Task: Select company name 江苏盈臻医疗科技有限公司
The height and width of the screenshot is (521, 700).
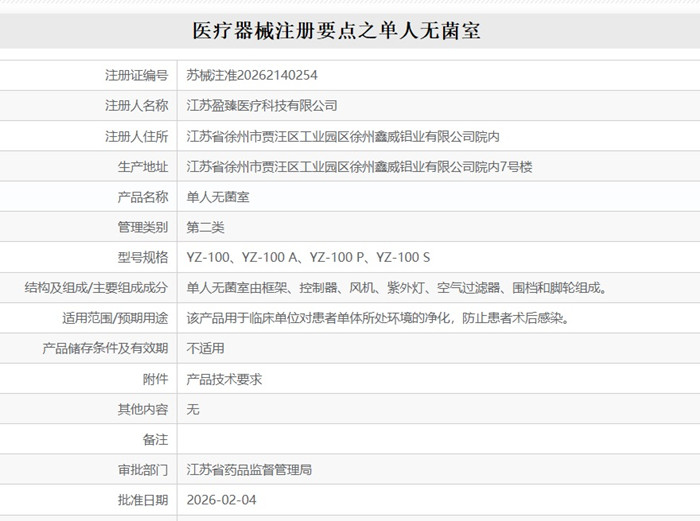Action: [262, 106]
